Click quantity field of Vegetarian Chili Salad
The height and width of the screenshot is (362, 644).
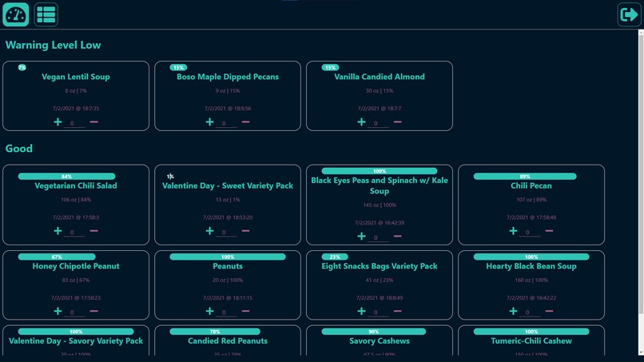pyautogui.click(x=74, y=233)
